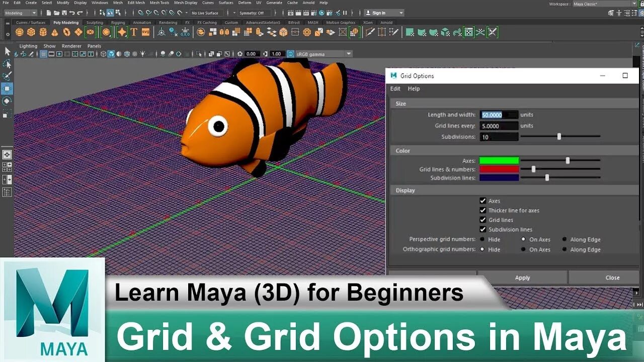Click the Length and width input field
Screen dimensions: 644x362
tap(499, 115)
